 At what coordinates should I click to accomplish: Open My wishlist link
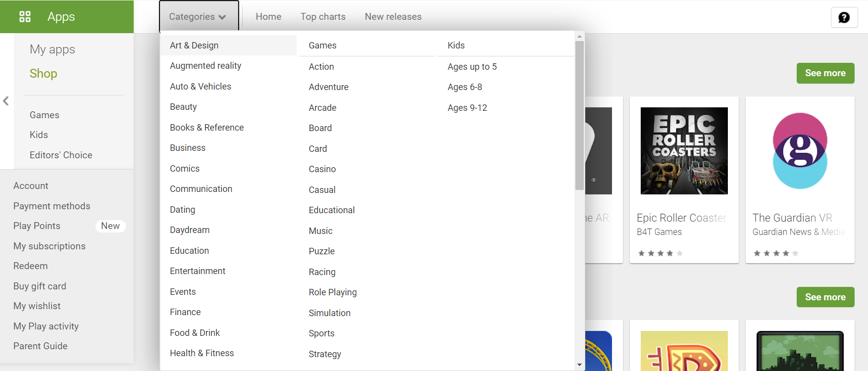[37, 306]
